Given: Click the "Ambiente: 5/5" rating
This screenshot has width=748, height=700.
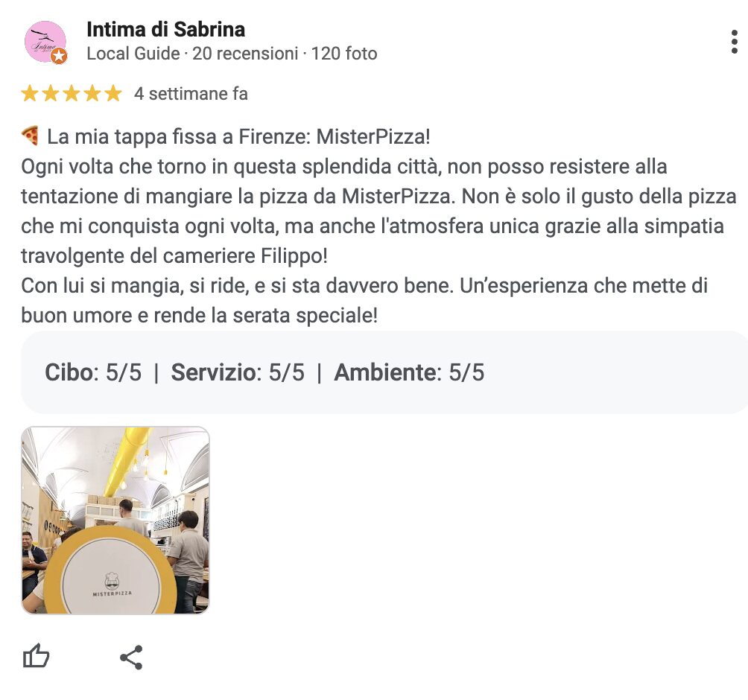Looking at the screenshot, I should pyautogui.click(x=409, y=372).
